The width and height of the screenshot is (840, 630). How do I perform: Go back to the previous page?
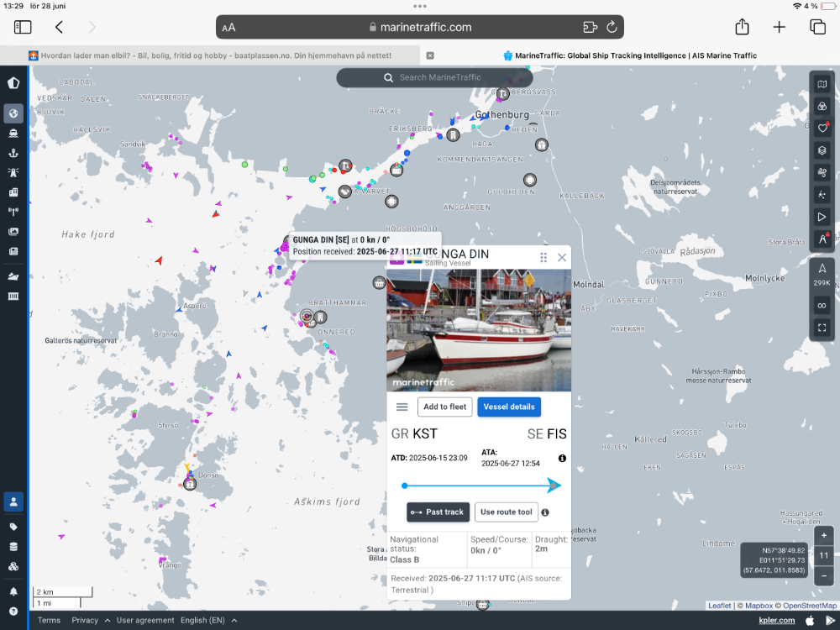pos(59,28)
